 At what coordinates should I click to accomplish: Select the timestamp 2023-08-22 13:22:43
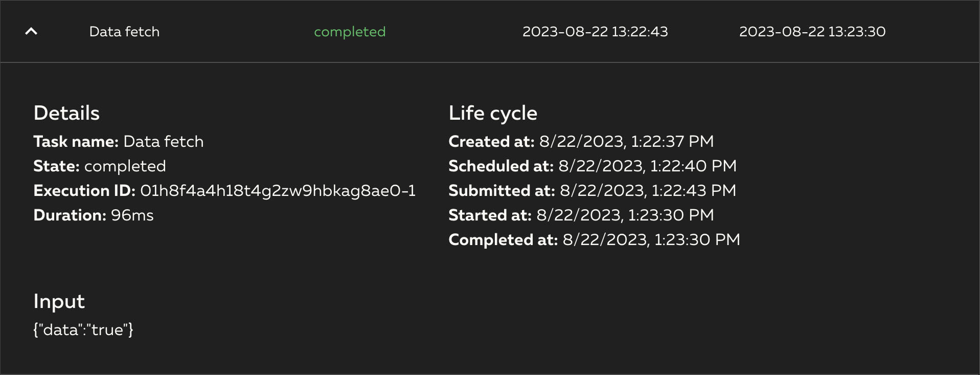click(x=595, y=32)
